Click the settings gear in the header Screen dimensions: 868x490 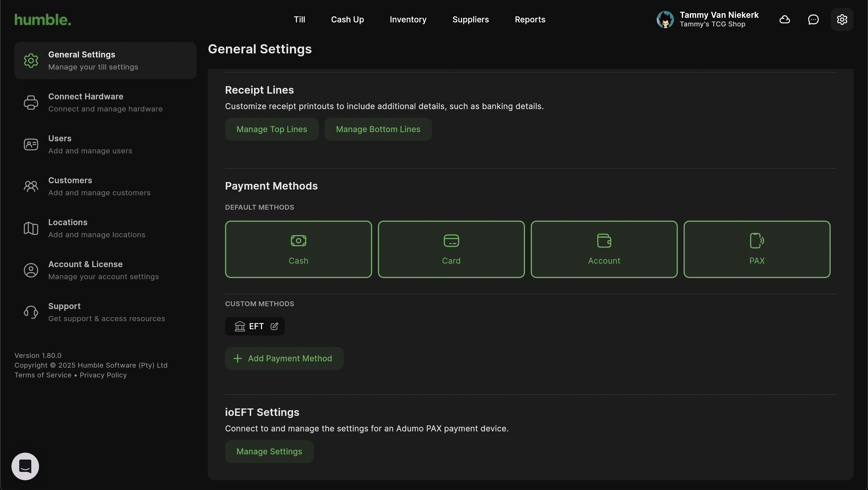pyautogui.click(x=842, y=20)
